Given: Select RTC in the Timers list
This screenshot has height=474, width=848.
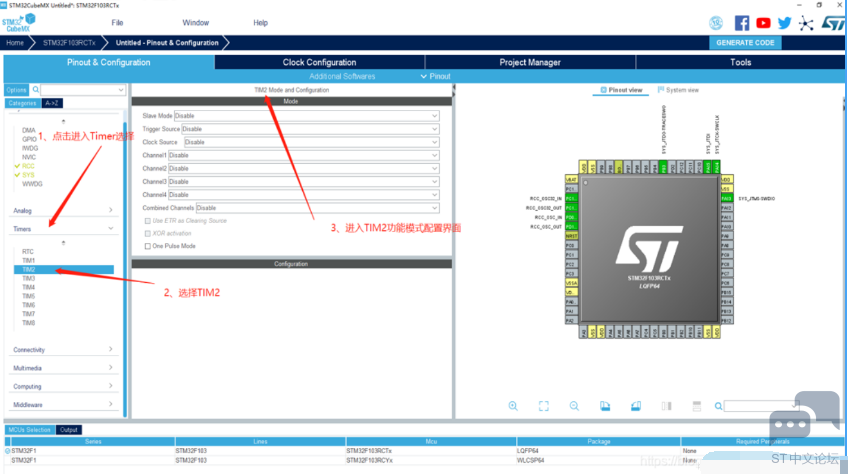Looking at the screenshot, I should coord(28,252).
